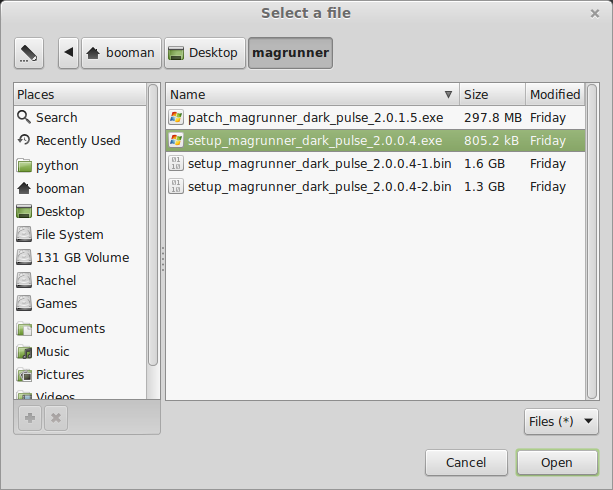The height and width of the screenshot is (490, 613).
Task: Sort files by Name column
Action: pyautogui.click(x=313, y=95)
